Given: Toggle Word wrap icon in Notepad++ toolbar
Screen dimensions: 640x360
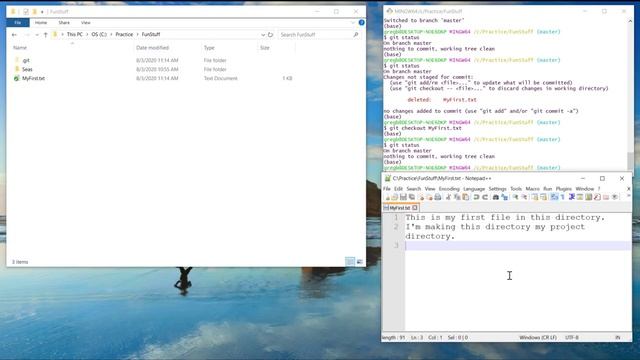Looking at the screenshot, I should (x=554, y=197).
